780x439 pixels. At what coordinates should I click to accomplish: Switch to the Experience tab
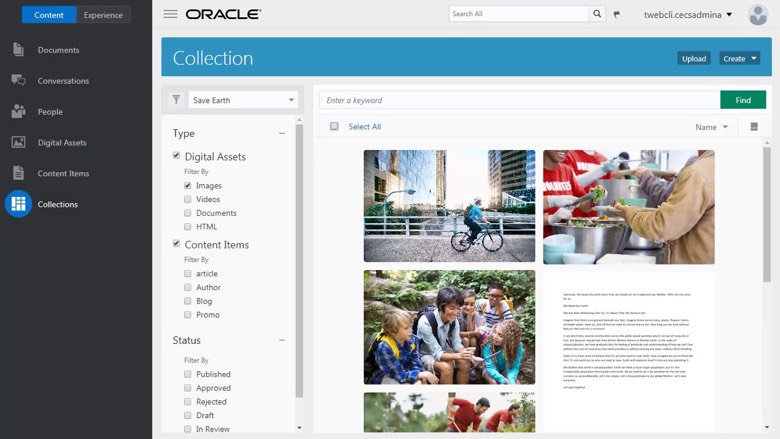103,15
